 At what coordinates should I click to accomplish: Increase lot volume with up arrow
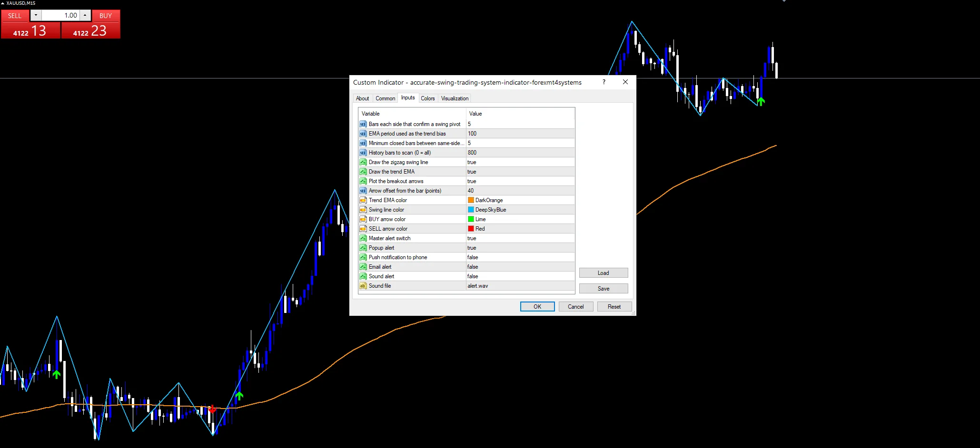[x=85, y=15]
